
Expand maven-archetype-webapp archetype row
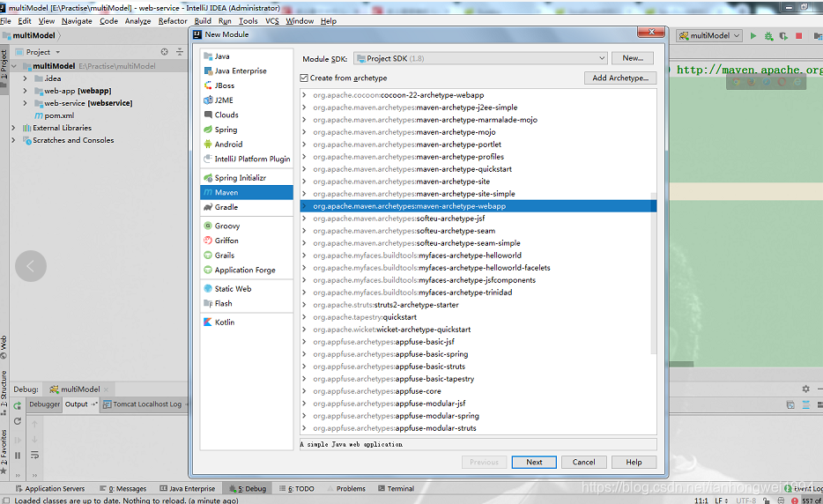(x=304, y=206)
